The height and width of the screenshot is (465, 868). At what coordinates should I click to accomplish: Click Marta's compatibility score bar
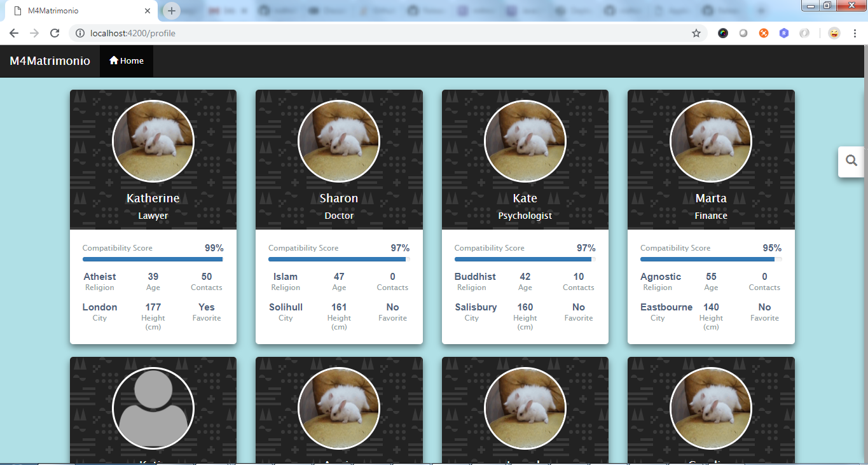tap(711, 260)
